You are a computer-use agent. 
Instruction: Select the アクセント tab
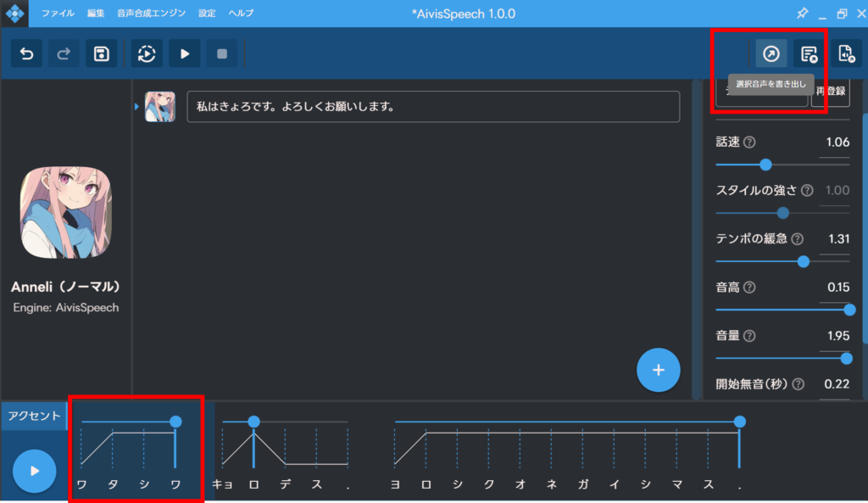(x=34, y=416)
